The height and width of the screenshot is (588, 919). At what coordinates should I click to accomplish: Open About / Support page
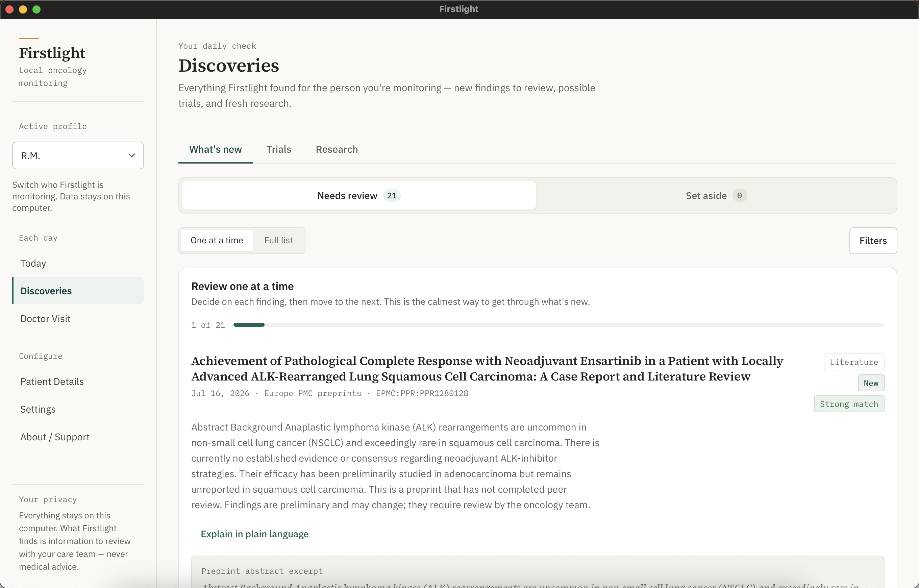[x=78, y=437]
